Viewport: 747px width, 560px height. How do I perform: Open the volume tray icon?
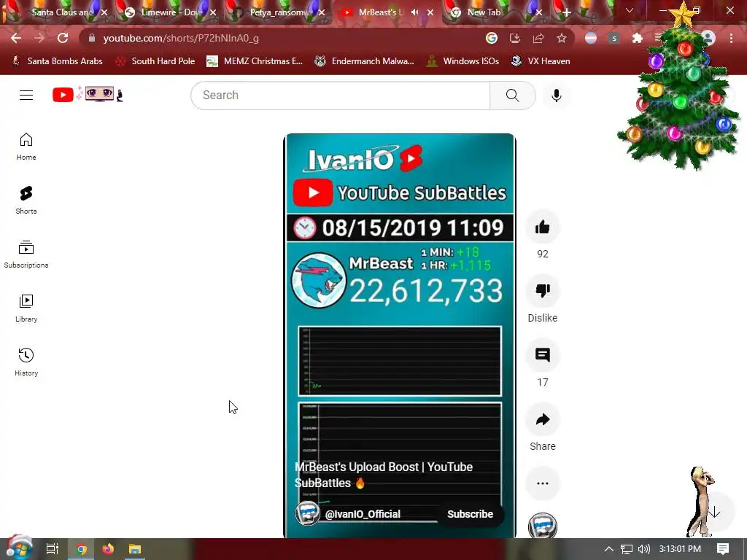tap(643, 549)
